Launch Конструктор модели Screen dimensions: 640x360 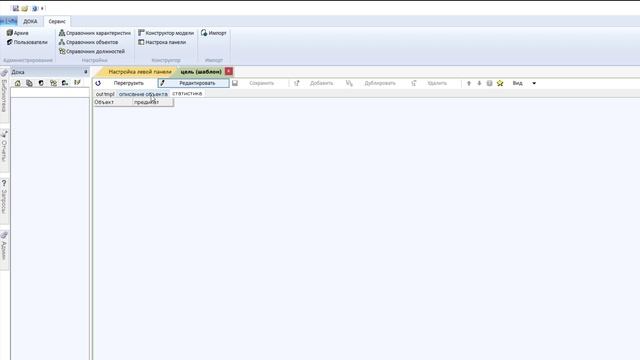pyautogui.click(x=166, y=33)
